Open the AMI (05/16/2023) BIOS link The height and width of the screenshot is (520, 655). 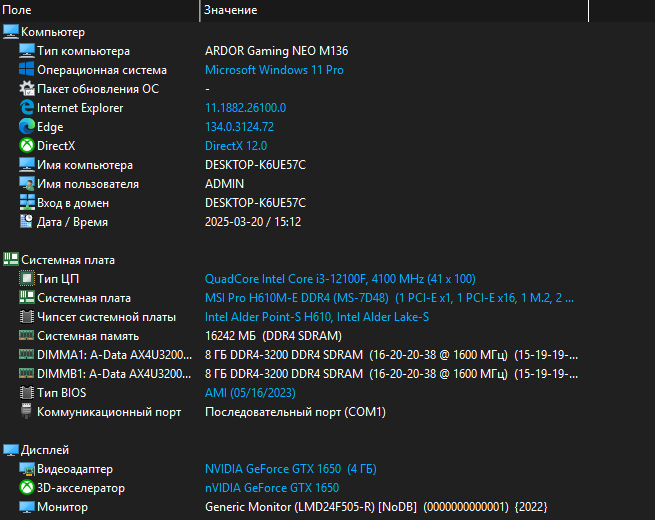point(250,393)
